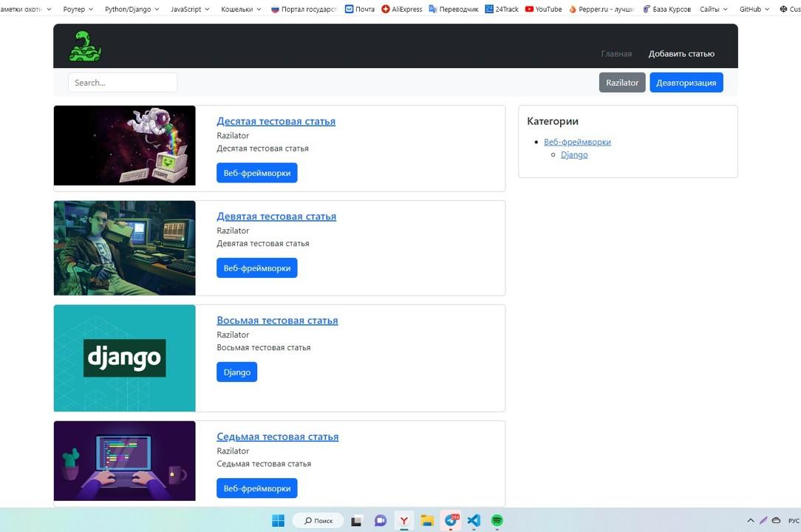801x532 pixels.
Task: Click the green snake site logo
Action: pos(85,46)
